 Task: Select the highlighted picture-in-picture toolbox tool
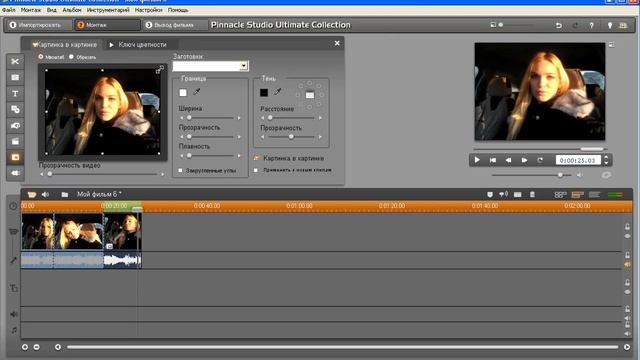tap(15, 157)
